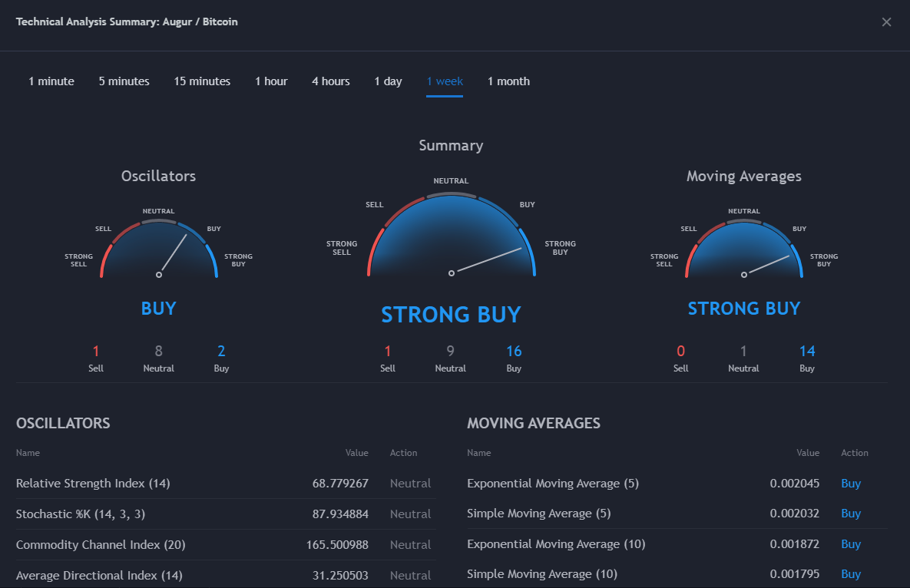Click Summary neutral count 9
Viewport: 910px width, 588px height.
coord(450,351)
